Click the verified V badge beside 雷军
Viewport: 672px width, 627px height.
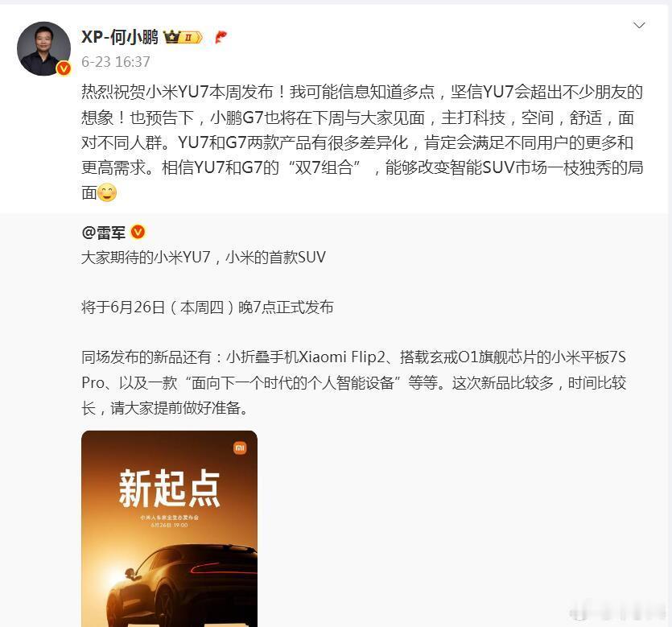tap(138, 233)
